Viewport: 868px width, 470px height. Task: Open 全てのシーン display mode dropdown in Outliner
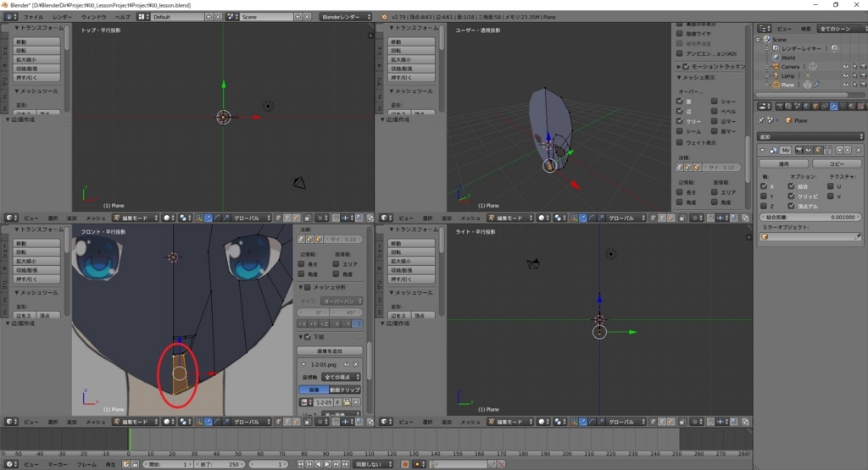(x=842, y=28)
